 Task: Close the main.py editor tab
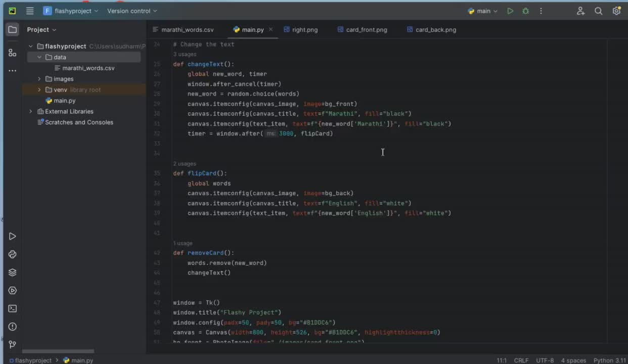click(271, 29)
